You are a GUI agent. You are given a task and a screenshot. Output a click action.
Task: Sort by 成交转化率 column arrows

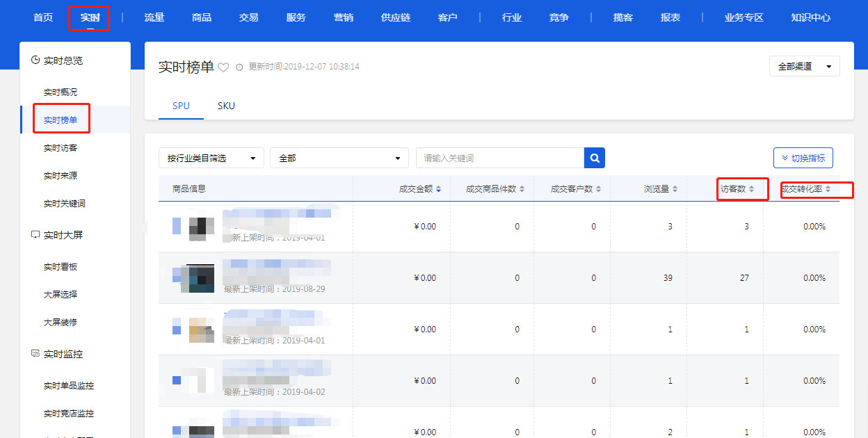coord(828,189)
